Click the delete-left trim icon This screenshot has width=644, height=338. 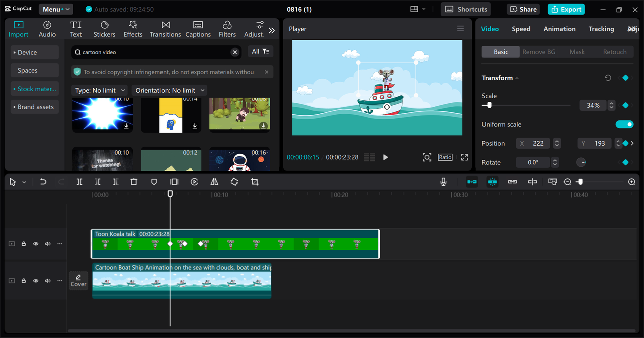(x=98, y=182)
